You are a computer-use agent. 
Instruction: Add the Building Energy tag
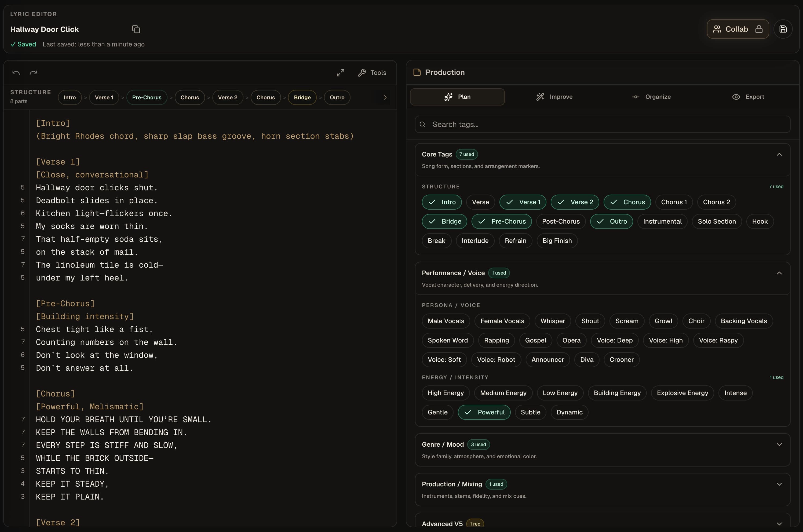pos(617,393)
